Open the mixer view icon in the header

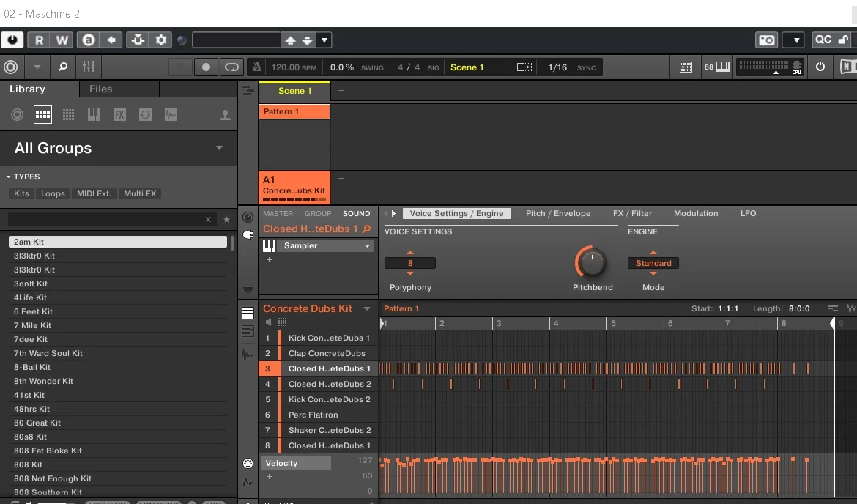click(89, 67)
